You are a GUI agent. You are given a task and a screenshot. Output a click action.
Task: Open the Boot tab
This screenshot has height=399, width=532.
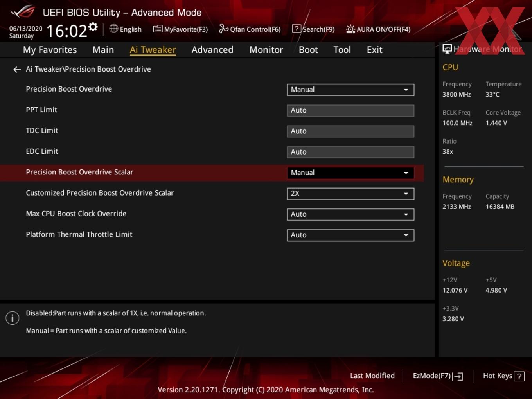pyautogui.click(x=308, y=50)
